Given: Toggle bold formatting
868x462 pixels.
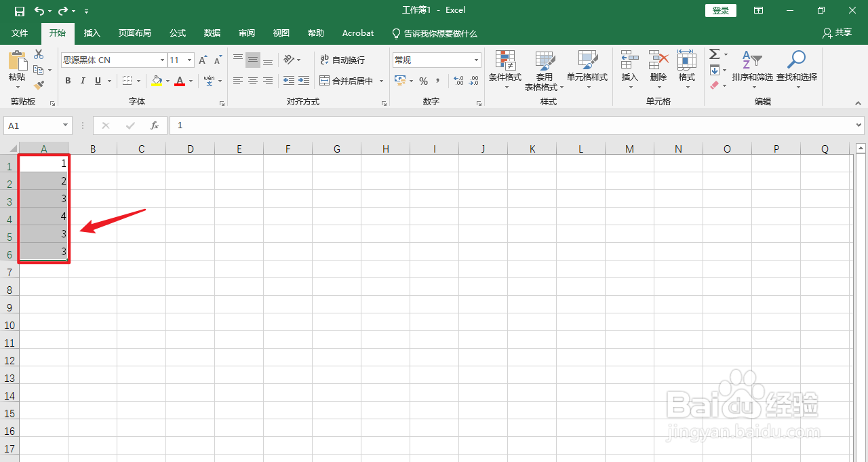Looking at the screenshot, I should tap(68, 81).
